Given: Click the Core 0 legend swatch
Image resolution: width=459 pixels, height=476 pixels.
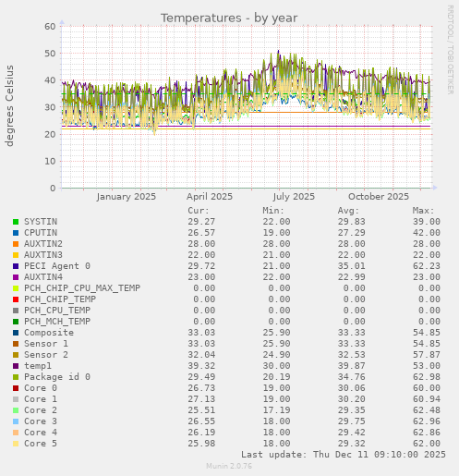Looking at the screenshot, I should click(16, 388).
